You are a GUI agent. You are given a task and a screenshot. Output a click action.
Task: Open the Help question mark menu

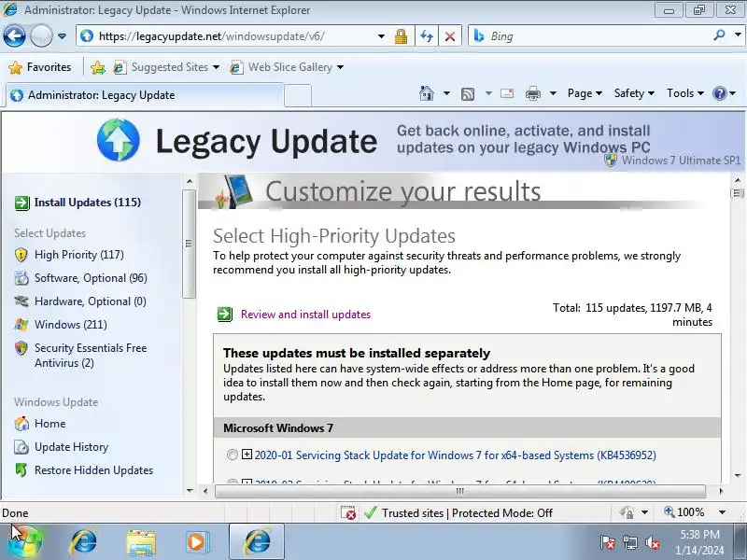tap(724, 93)
